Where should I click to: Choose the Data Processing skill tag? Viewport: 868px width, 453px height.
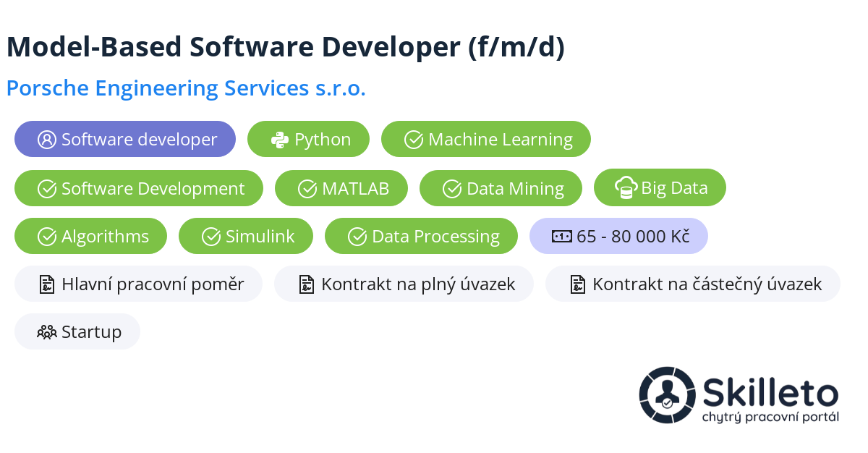coord(421,236)
